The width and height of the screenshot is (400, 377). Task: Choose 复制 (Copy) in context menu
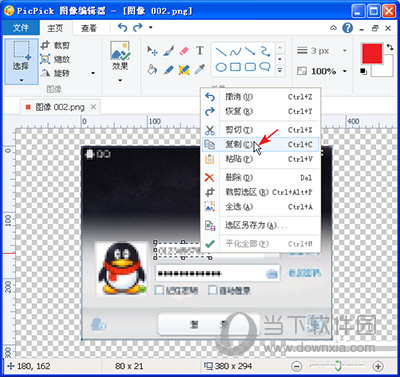[260, 144]
